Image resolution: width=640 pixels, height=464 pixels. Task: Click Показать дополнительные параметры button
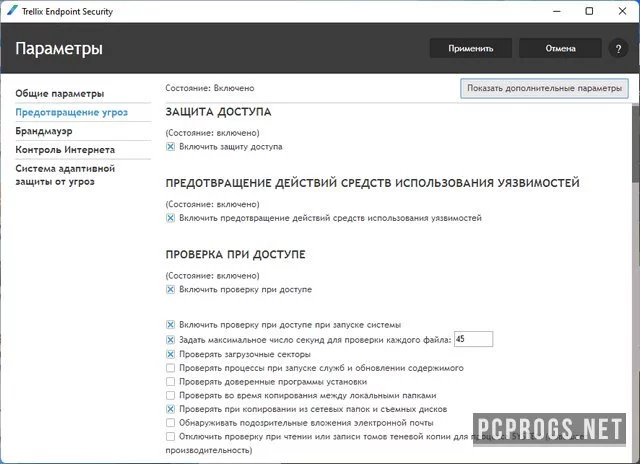[x=544, y=88]
